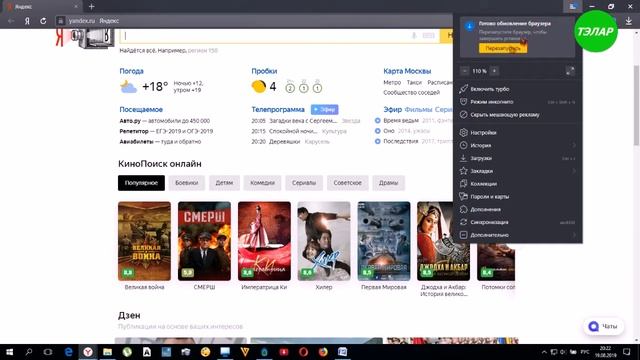Go back using the back arrow
Image resolution: width=640 pixels, height=360 pixels.
pos(11,21)
